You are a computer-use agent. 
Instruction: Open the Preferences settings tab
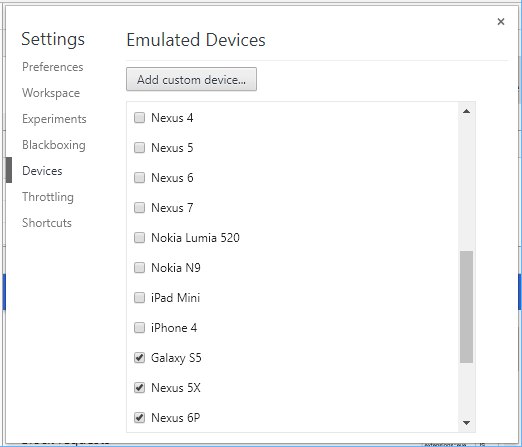53,67
